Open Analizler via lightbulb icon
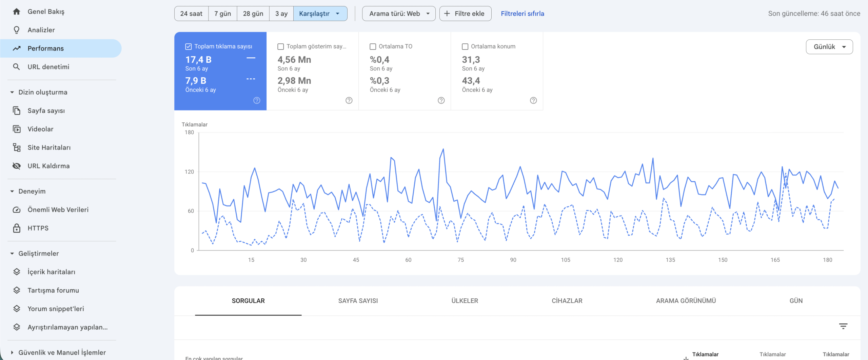 (16, 30)
